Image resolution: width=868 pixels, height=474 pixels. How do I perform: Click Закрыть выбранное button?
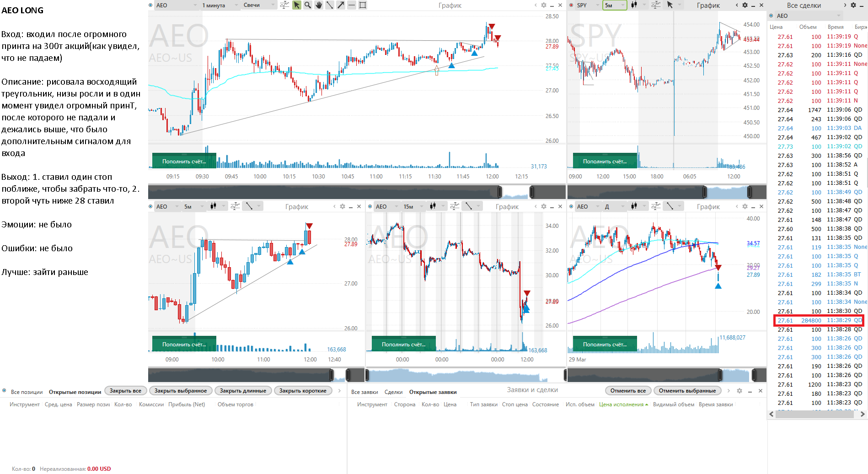pyautogui.click(x=181, y=391)
